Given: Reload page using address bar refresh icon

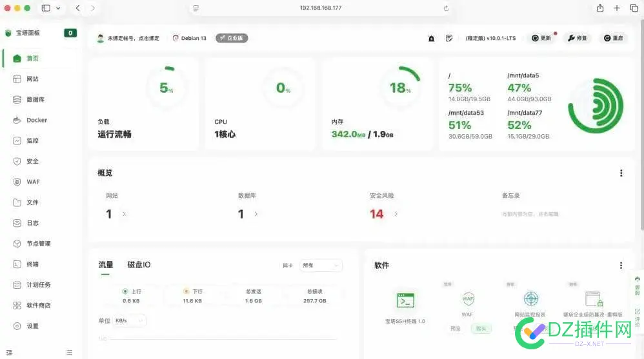Looking at the screenshot, I should click(446, 8).
